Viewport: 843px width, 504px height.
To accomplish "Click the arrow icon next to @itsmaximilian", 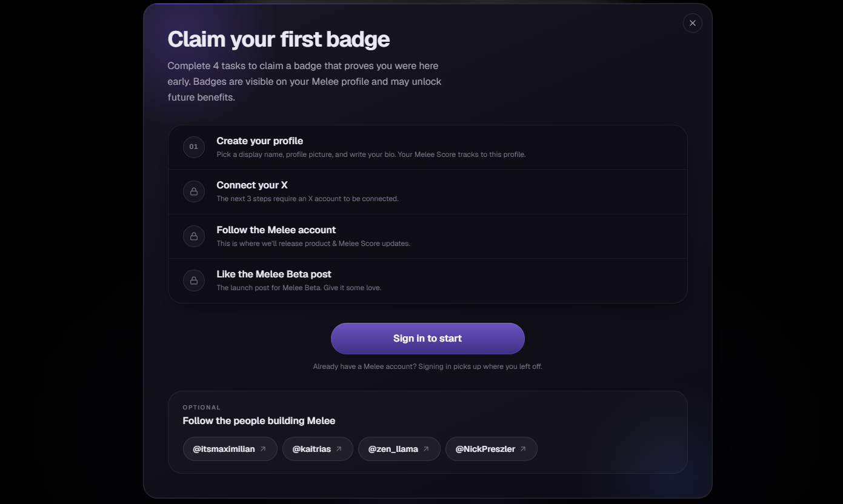I will pyautogui.click(x=263, y=449).
